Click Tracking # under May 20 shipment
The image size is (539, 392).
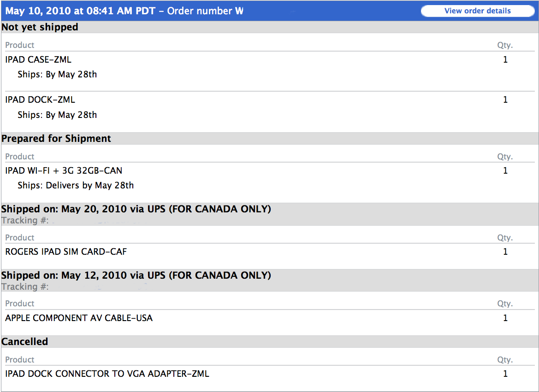pos(25,221)
